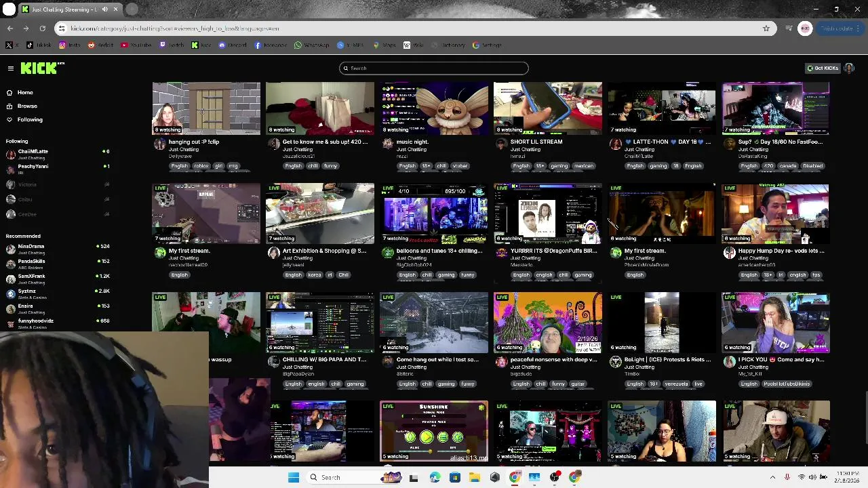
Task: Open the 'Happy Hump Day' stream thumbnail
Action: [x=776, y=213]
